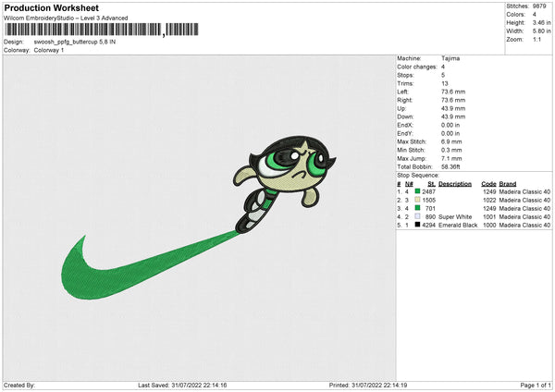Click the green swatch for stop 3 (701 stitches)
Viewport: 555px width, 392px height.
pyautogui.click(x=417, y=208)
